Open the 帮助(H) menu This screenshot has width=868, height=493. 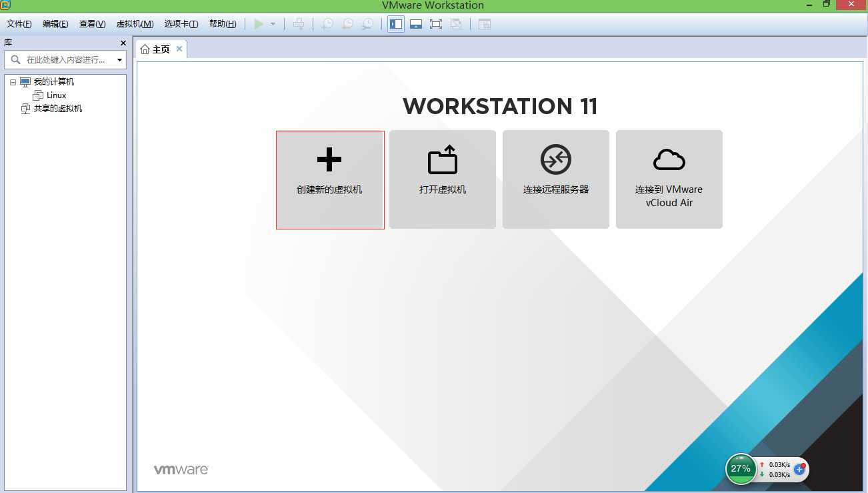tap(223, 24)
